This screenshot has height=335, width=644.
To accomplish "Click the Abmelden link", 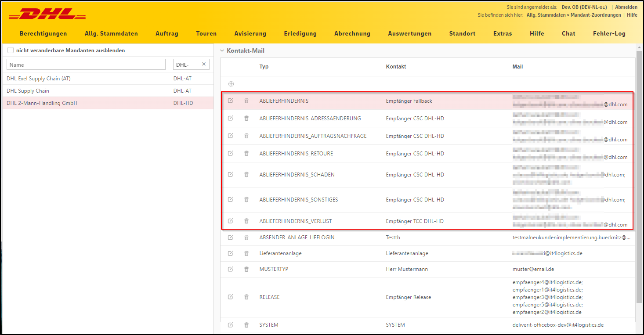I will tap(626, 7).
